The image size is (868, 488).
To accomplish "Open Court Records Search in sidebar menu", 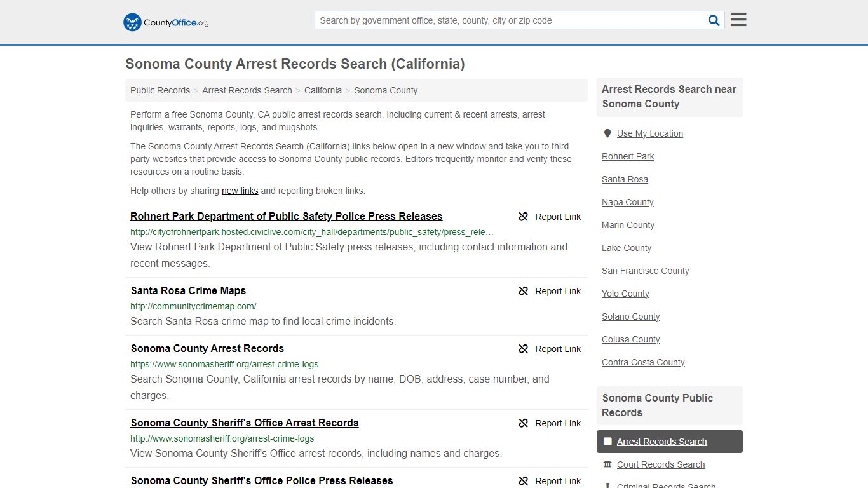I will pyautogui.click(x=661, y=464).
